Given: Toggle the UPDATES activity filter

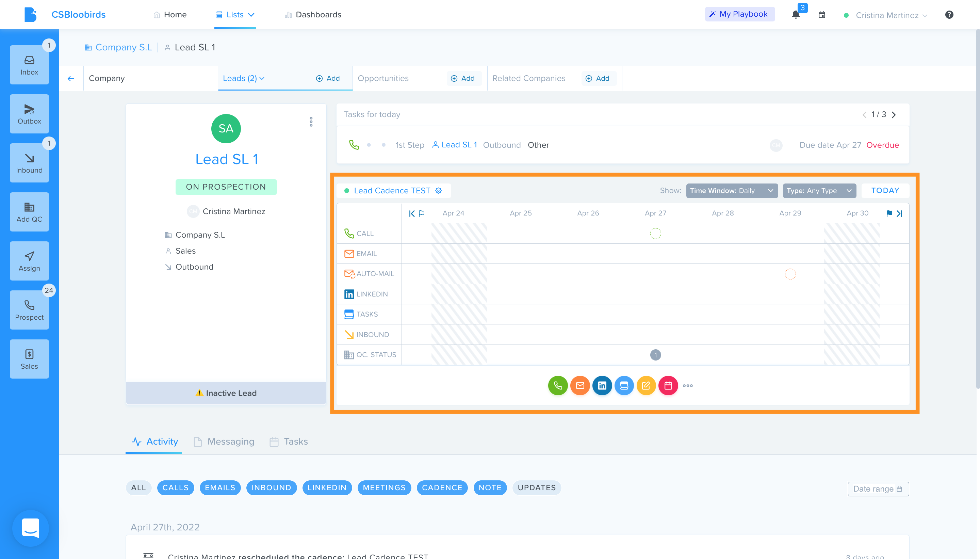Looking at the screenshot, I should tap(537, 488).
